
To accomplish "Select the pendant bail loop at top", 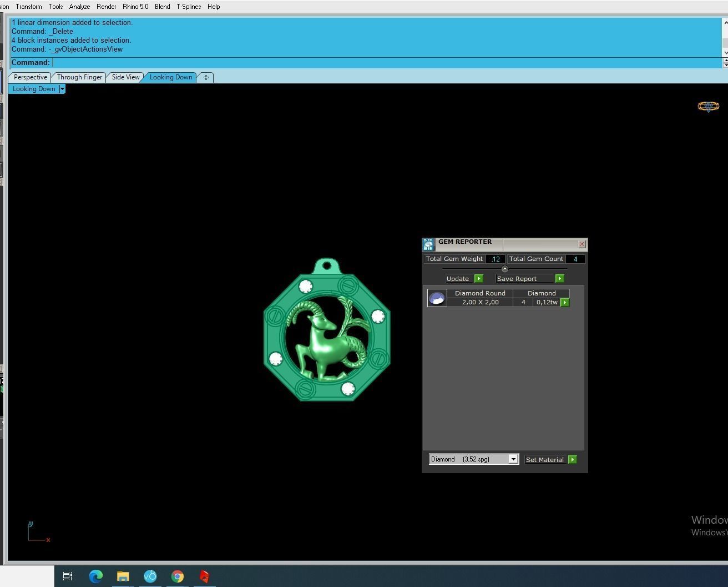I will 327,265.
